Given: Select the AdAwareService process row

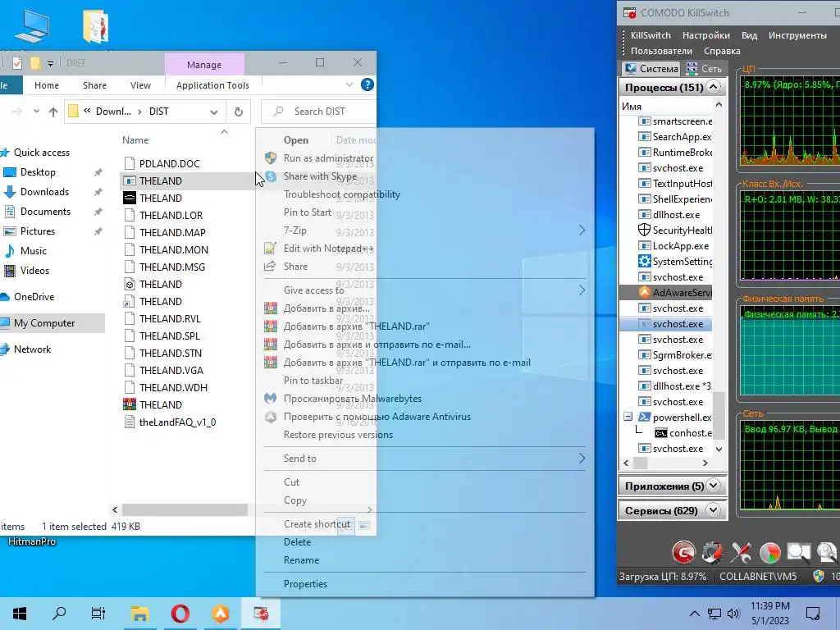Looking at the screenshot, I should click(x=666, y=293).
